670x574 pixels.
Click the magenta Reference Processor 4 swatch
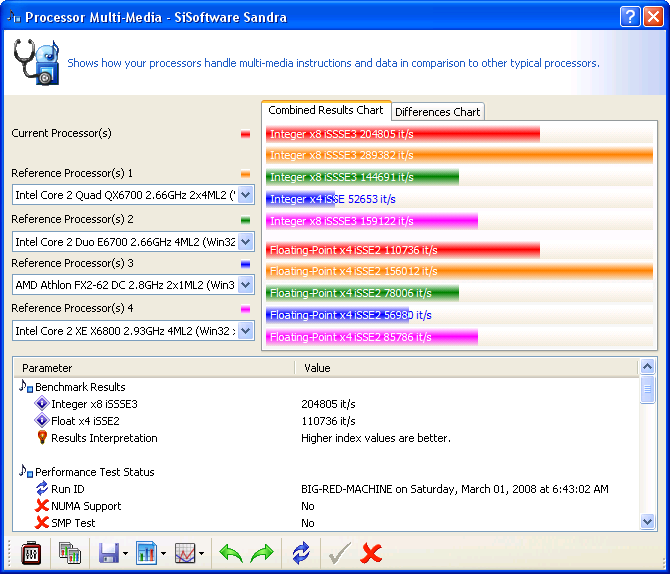(x=245, y=309)
